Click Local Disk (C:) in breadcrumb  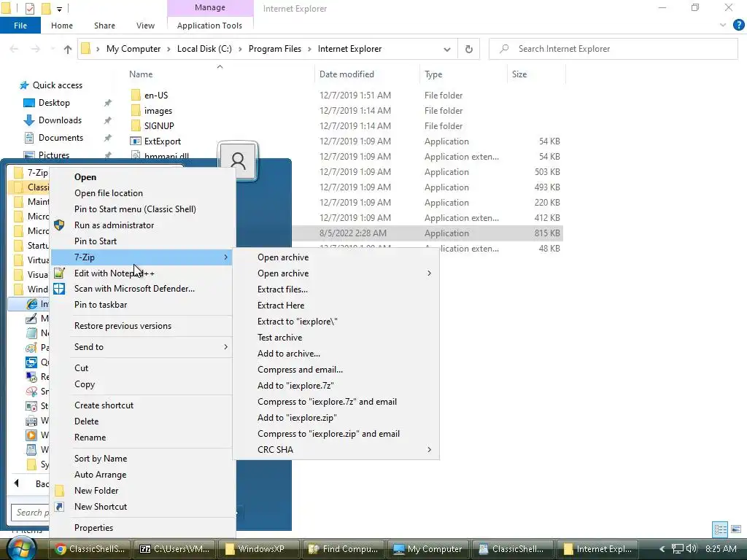204,49
